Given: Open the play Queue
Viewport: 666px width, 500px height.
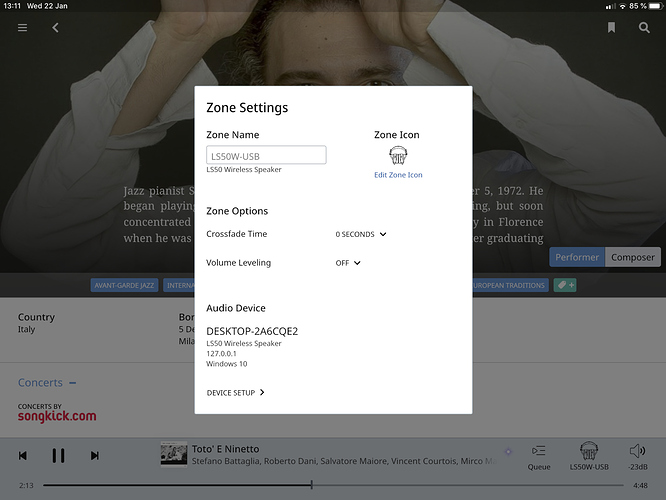Looking at the screenshot, I should pos(539,457).
